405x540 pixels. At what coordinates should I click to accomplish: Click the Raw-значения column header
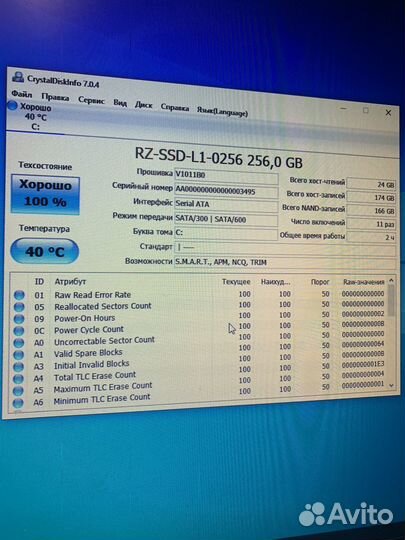(x=364, y=282)
